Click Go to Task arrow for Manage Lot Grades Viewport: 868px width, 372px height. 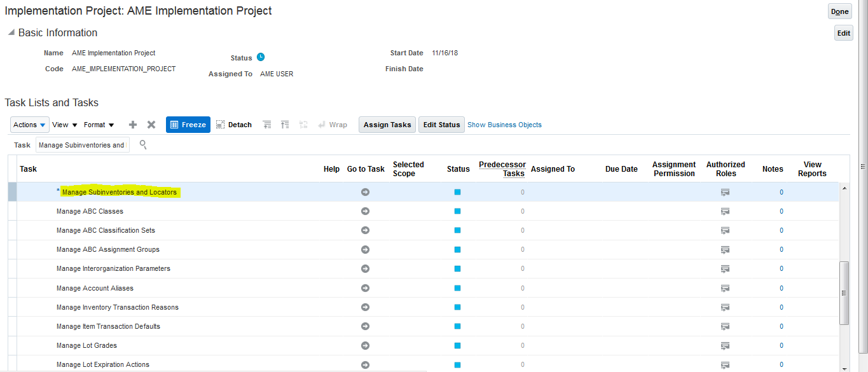(x=365, y=345)
